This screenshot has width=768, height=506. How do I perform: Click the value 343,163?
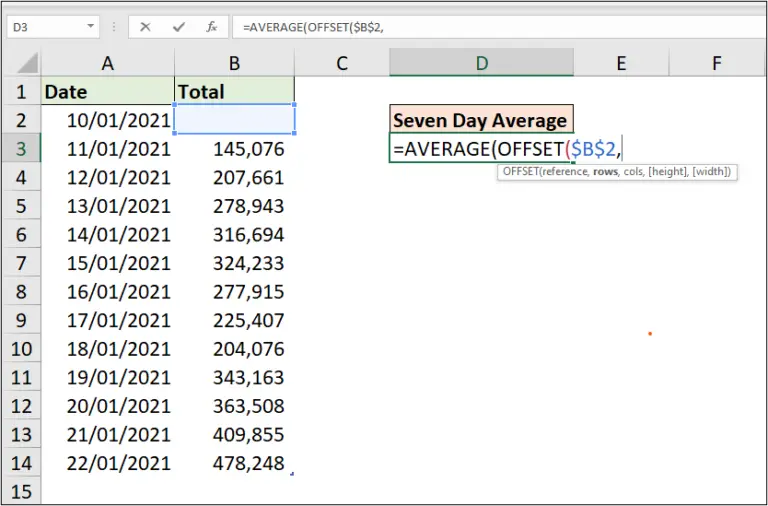248,377
